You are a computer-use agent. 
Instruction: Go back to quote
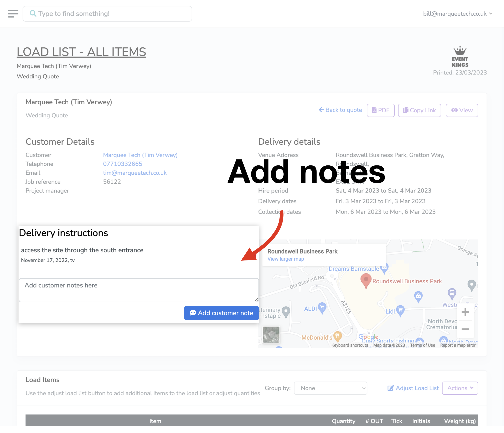[x=340, y=110]
